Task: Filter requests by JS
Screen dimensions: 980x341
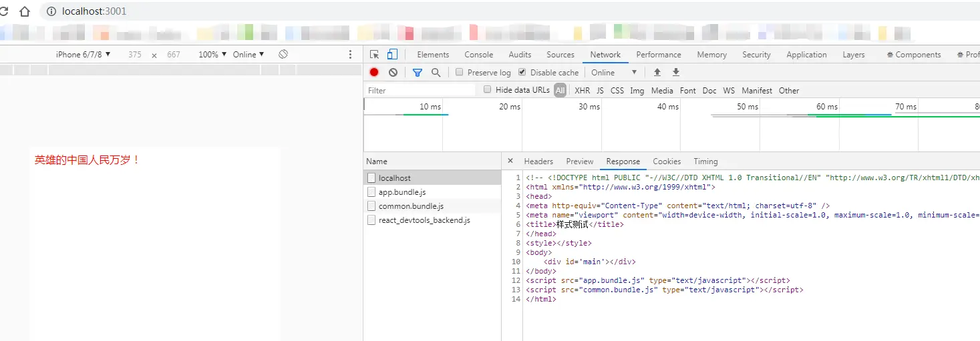Action: (x=600, y=90)
